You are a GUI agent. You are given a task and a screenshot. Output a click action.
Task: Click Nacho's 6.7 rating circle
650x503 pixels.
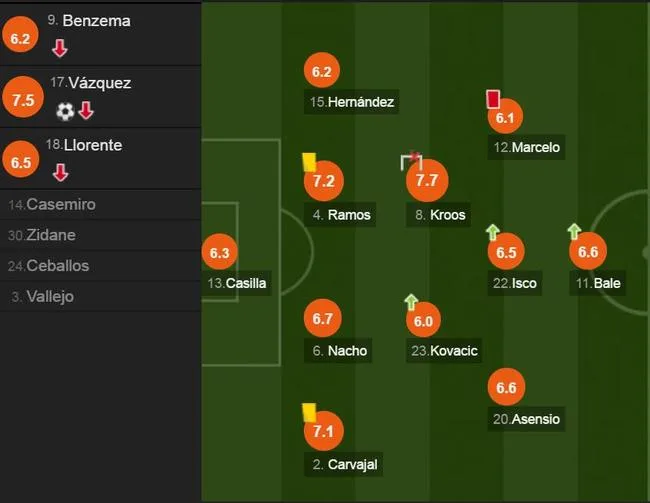[x=323, y=318]
